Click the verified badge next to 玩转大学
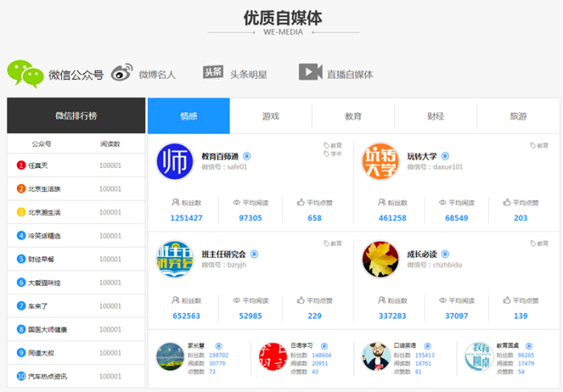Screen dimensions: 563x392 (x=446, y=156)
